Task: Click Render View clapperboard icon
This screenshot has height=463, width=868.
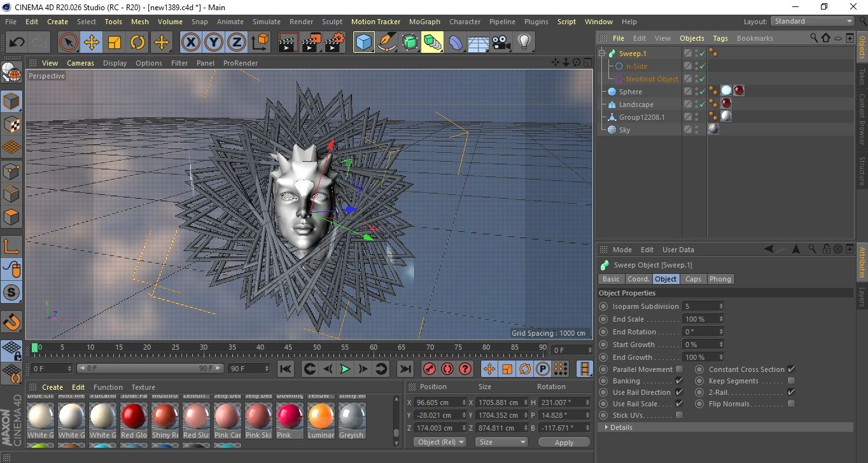Action: [x=288, y=43]
